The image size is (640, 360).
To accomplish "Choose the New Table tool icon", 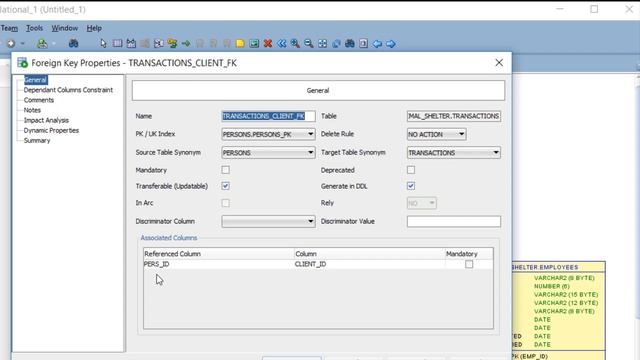I will point(117,43).
